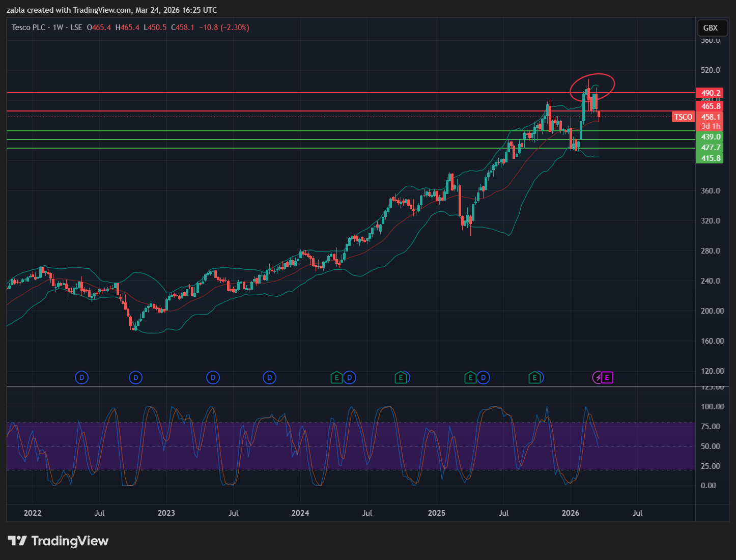This screenshot has width=736, height=560.
Task: Click the 2025 label on time axis
Action: tap(436, 513)
